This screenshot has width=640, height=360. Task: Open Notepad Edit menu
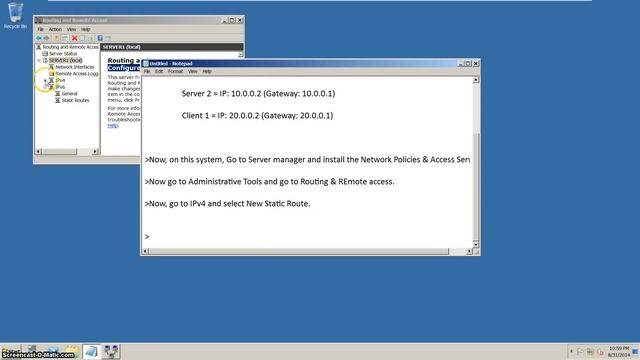coord(159,71)
